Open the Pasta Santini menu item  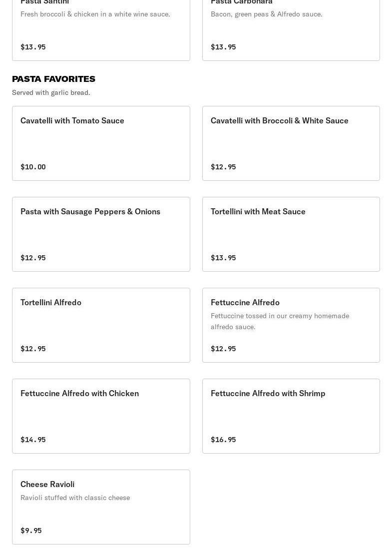click(101, 30)
